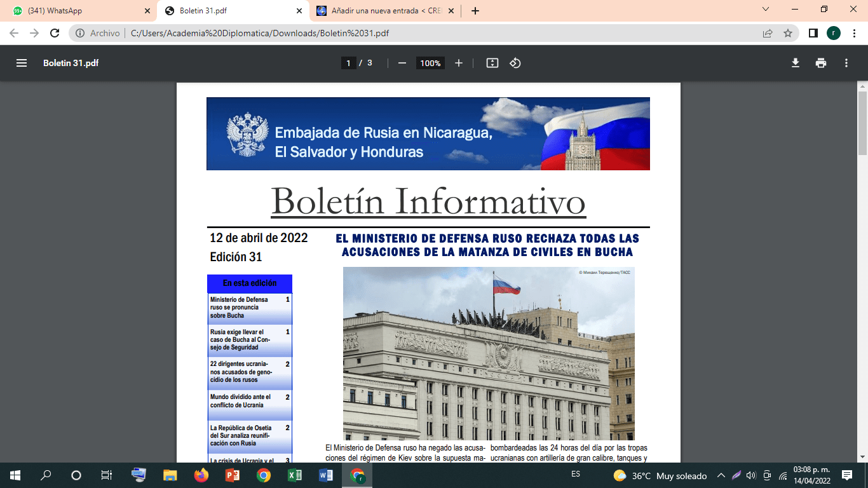This screenshot has width=868, height=488.
Task: Click the headline about Bucha accusations
Action: tap(487, 245)
